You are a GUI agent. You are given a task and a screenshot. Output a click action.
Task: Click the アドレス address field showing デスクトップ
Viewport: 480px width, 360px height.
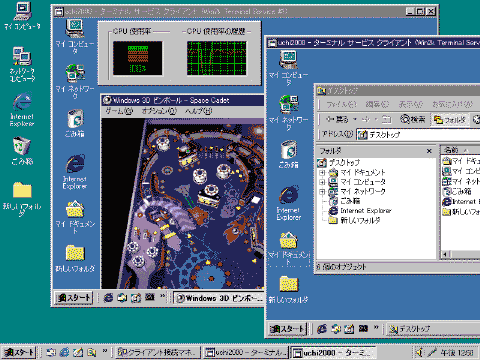[x=418, y=135]
